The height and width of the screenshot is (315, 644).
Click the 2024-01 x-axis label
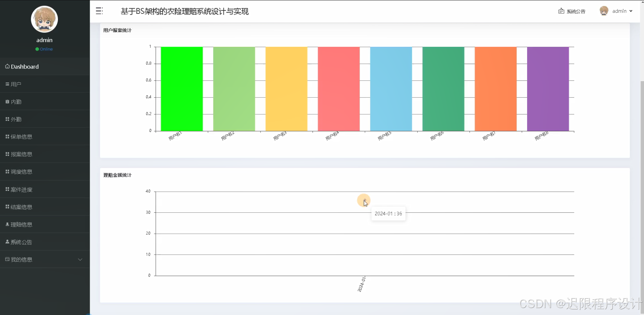click(362, 284)
